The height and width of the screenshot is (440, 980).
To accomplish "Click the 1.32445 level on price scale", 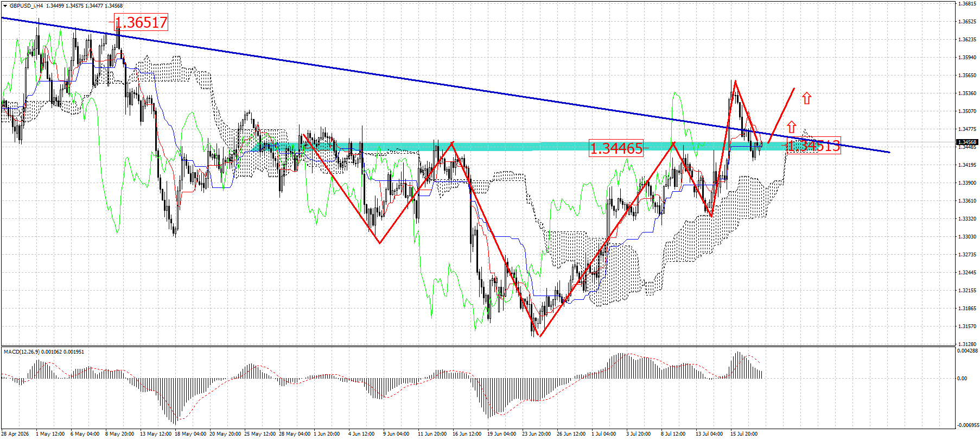I will [967, 273].
